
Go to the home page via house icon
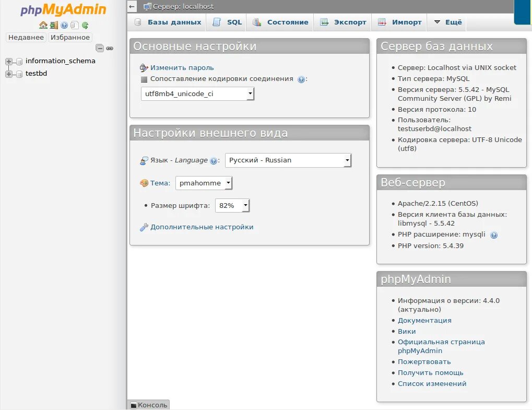(x=43, y=25)
